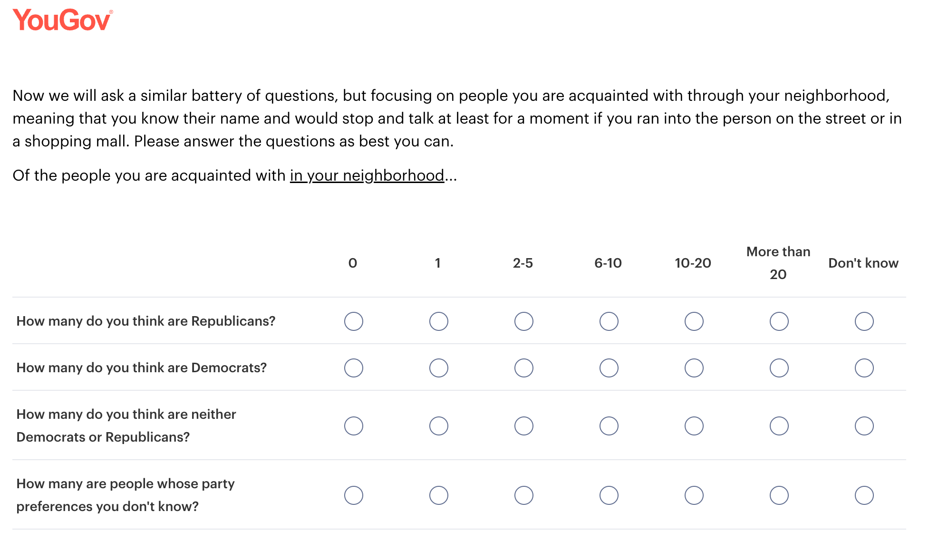Select 1 for Democrats question
Screen dimensions: 929x560
(x=438, y=368)
